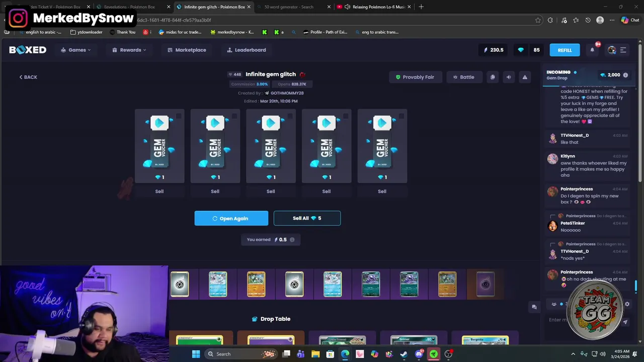Click the copy box icon beside Battle
Viewport: 644px width, 362px height.
493,77
